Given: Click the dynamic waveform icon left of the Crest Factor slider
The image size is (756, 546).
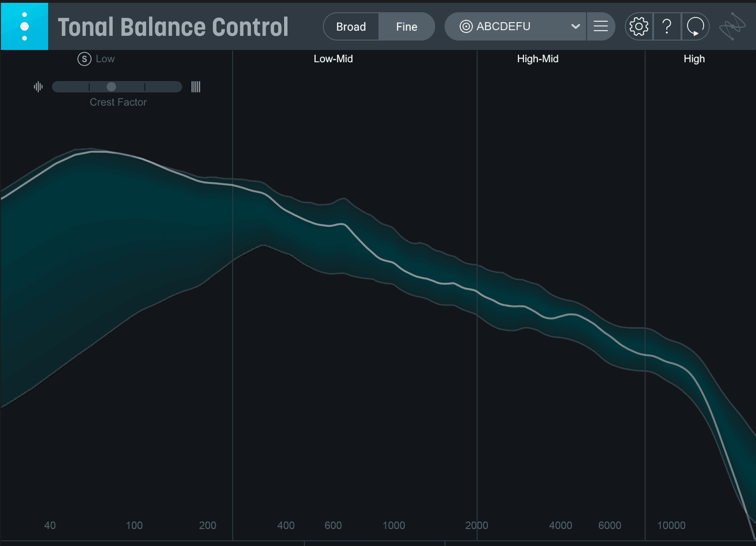Looking at the screenshot, I should pyautogui.click(x=38, y=87).
